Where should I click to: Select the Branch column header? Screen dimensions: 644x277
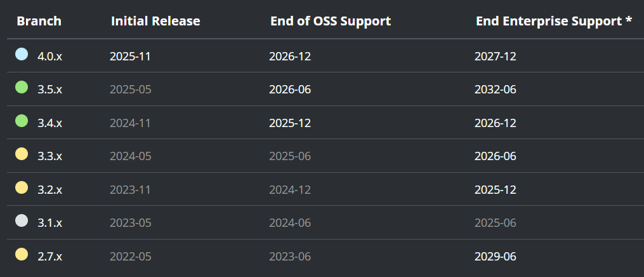39,22
